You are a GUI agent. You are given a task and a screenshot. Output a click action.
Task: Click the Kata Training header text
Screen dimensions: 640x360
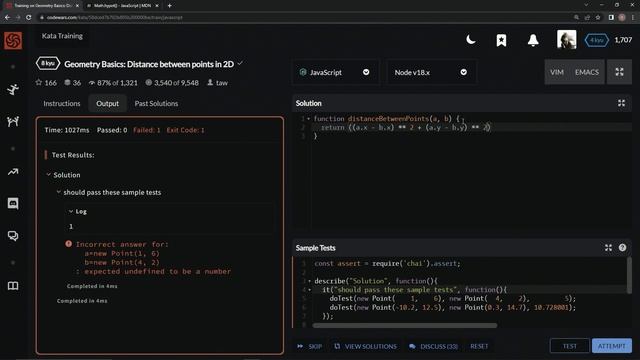click(62, 36)
